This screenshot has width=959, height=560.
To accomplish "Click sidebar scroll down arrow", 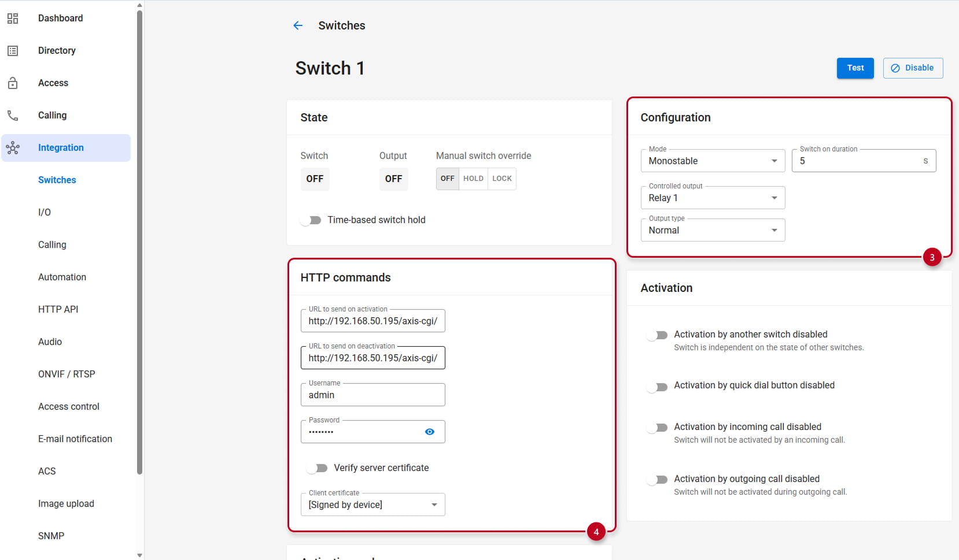I will (x=139, y=555).
